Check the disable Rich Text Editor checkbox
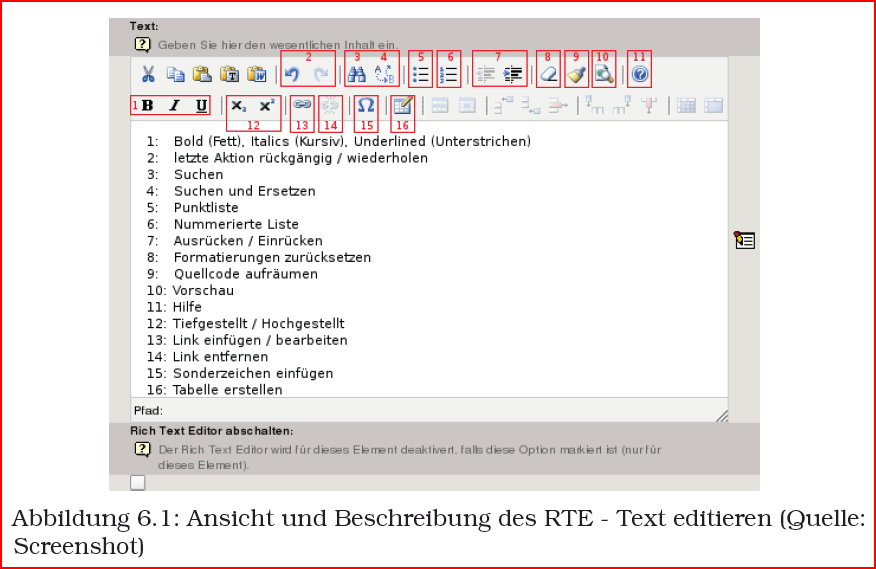This screenshot has width=876, height=569. (137, 482)
